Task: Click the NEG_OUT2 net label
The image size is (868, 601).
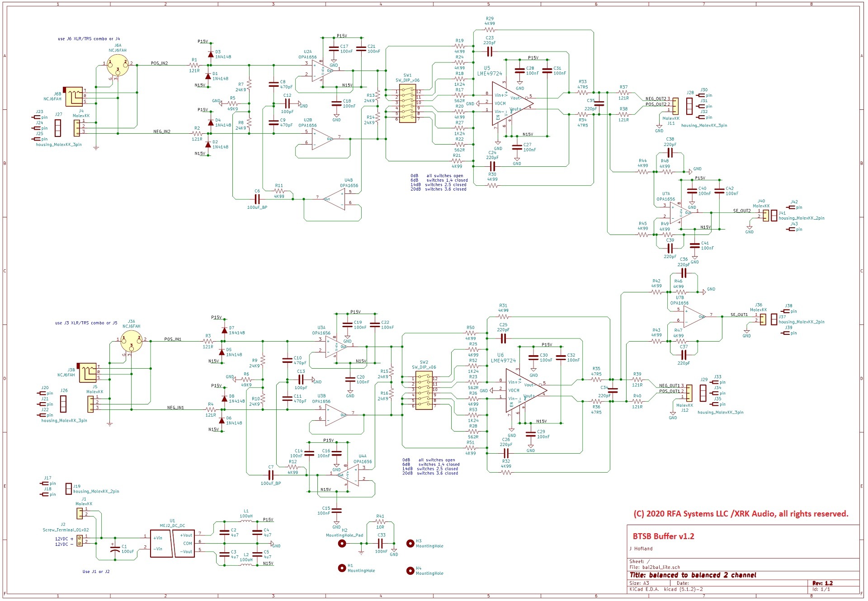Action: (x=656, y=99)
